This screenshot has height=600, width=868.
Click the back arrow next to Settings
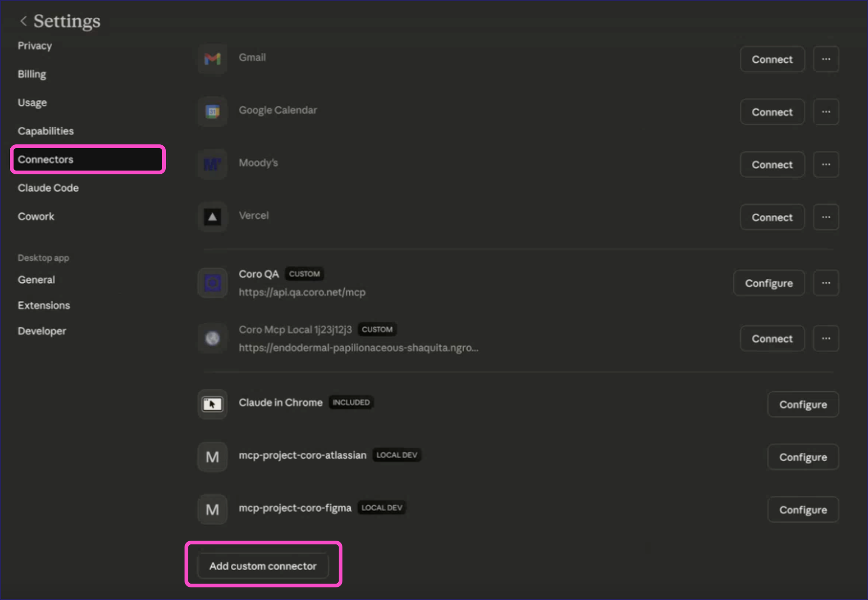23,21
